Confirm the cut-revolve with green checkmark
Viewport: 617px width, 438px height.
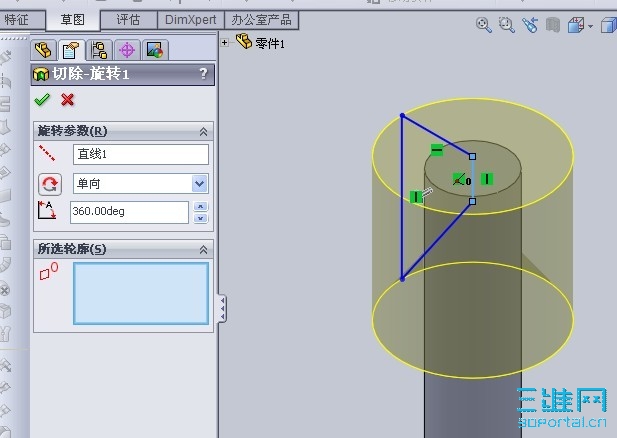click(x=42, y=100)
